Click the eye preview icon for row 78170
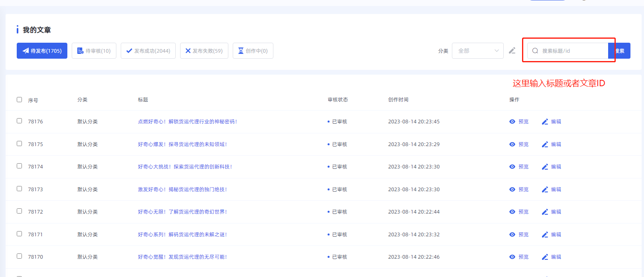Screen dimensions: 644x277 (512, 257)
